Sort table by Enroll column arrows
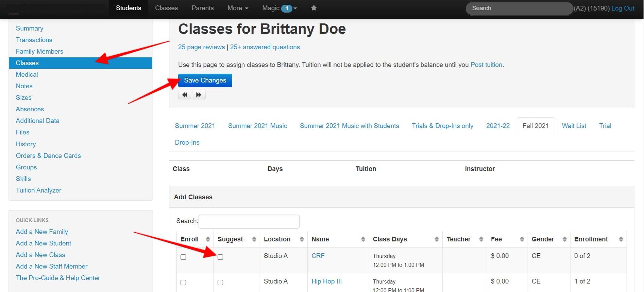The image size is (644, 292). [208, 239]
